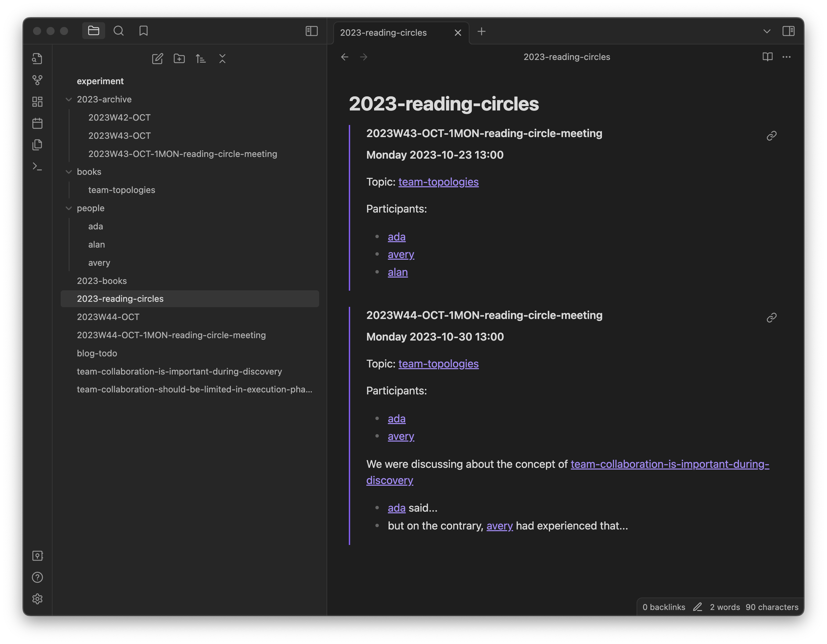Image resolution: width=827 pixels, height=644 pixels.
Task: Open command palette ribbon icon
Action: coord(37,166)
